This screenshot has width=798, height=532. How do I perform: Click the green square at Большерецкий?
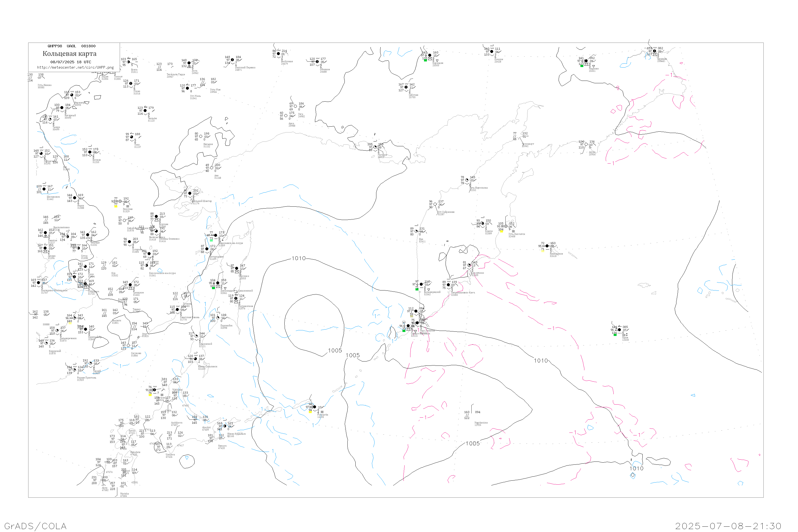[417, 289]
